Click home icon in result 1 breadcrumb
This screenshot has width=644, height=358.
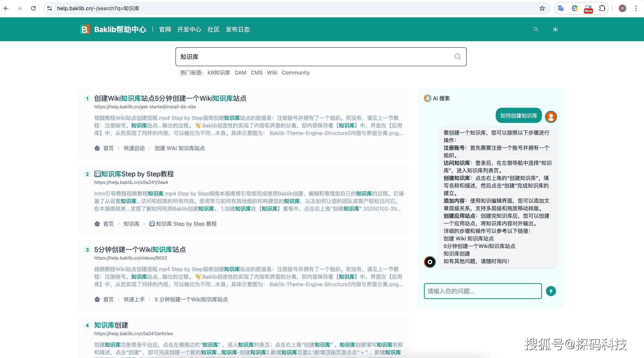coord(97,148)
